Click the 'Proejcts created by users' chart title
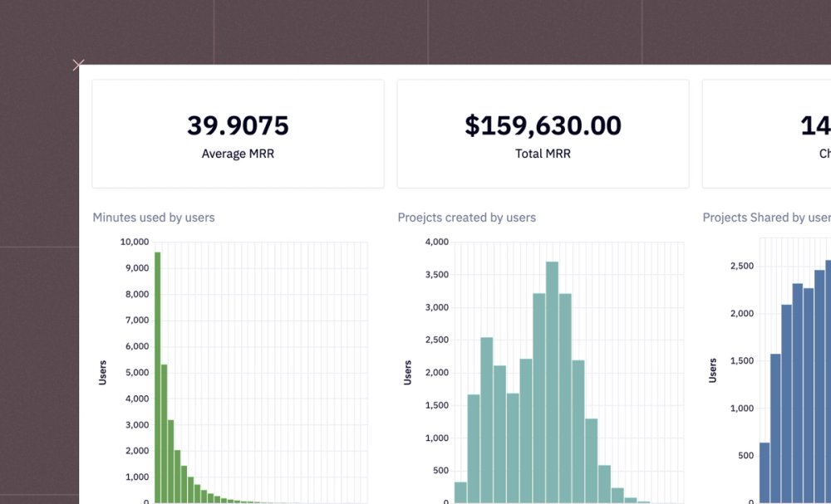Screen dimensions: 831x504 tap(466, 218)
